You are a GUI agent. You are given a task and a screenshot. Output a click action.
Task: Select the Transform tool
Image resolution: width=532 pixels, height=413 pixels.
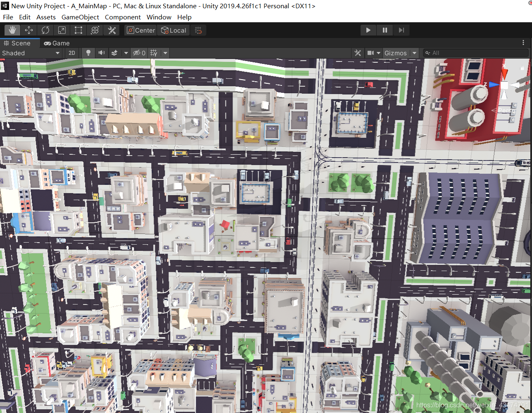pos(95,30)
